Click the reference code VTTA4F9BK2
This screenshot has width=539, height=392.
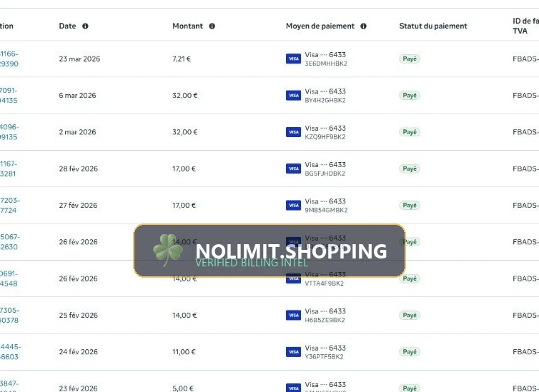point(324,283)
